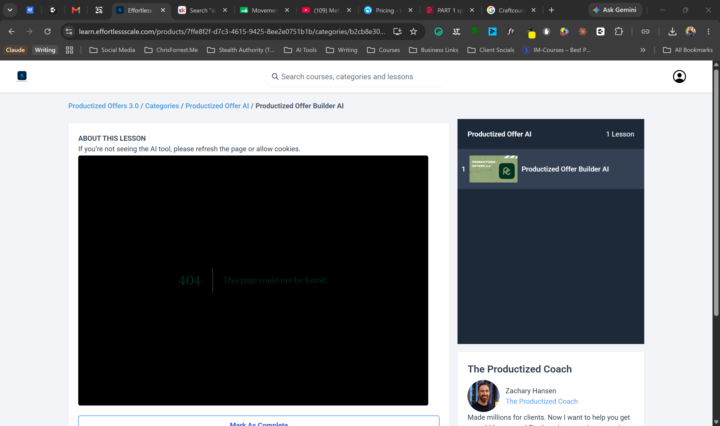Click the Effortless Scale site logo
The height and width of the screenshot is (426, 720).
click(22, 76)
